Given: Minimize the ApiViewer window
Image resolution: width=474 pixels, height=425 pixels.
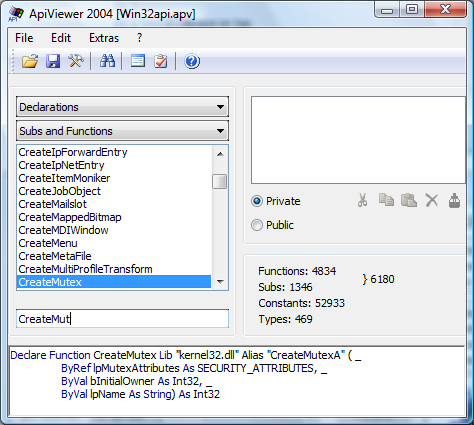Looking at the screenshot, I should coord(387,10).
